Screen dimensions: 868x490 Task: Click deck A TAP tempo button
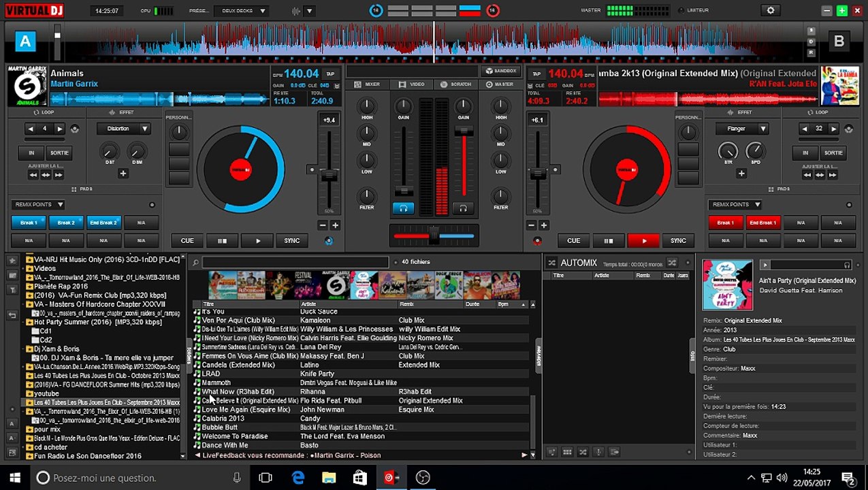tap(330, 73)
